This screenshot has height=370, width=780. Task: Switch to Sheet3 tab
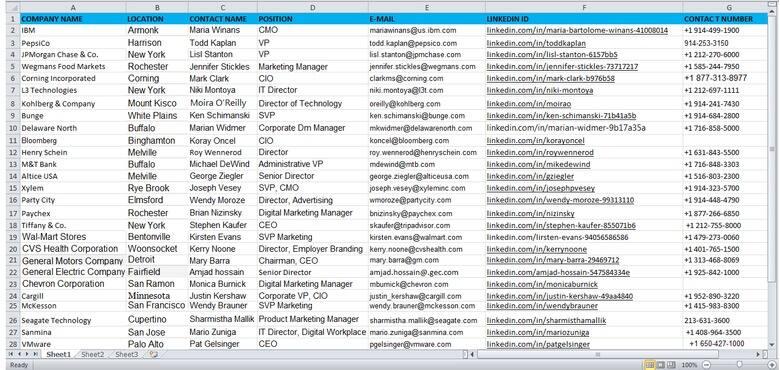[126, 354]
